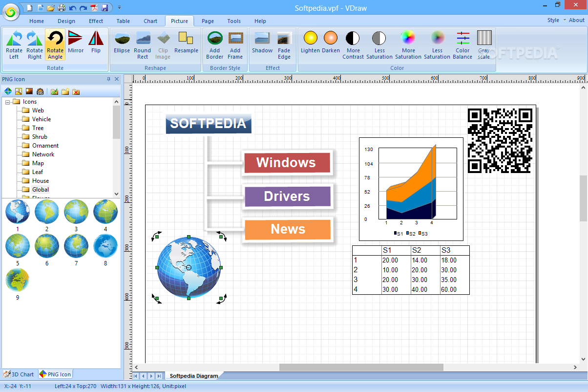
Task: Apply Shadow effect
Action: [x=262, y=42]
